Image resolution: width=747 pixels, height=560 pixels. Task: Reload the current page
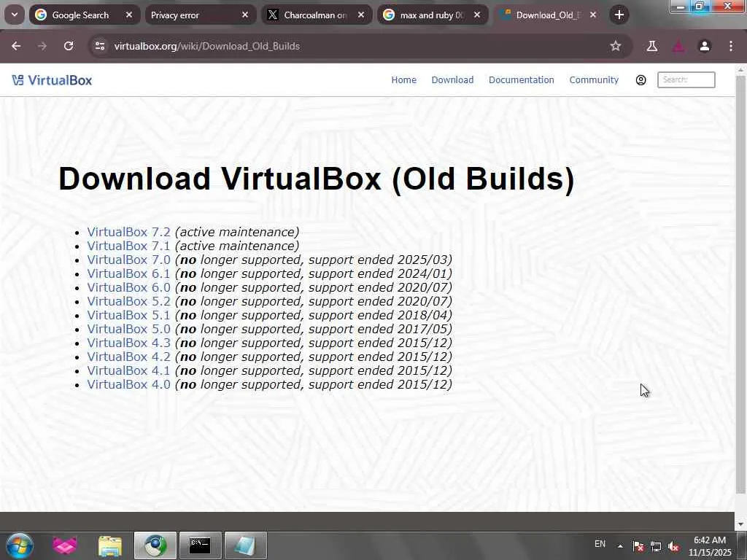[x=69, y=46]
